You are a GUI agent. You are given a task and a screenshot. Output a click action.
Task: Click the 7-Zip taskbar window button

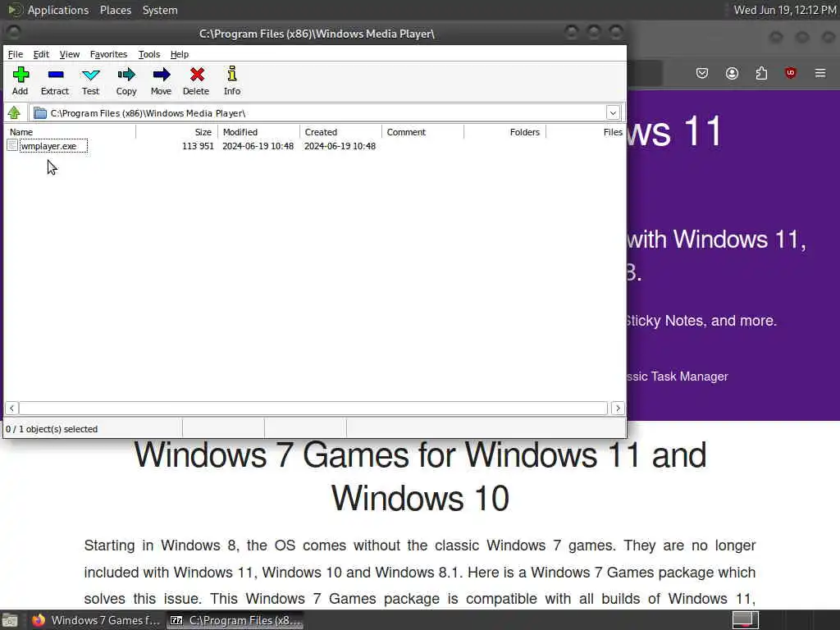[x=235, y=620]
